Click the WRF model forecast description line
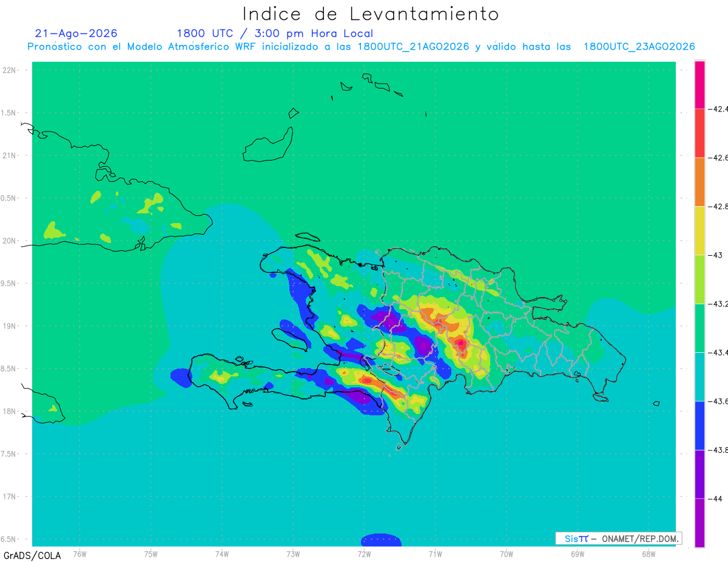This screenshot has height=562, width=728. (361, 47)
